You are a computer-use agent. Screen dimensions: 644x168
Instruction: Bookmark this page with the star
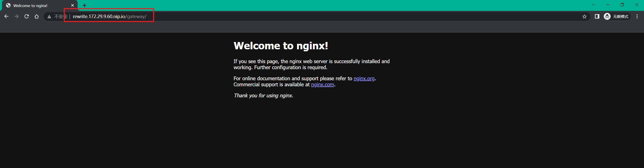[584, 17]
